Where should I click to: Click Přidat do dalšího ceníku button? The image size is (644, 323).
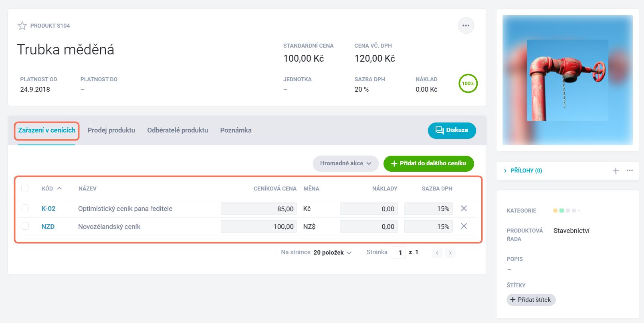click(428, 163)
